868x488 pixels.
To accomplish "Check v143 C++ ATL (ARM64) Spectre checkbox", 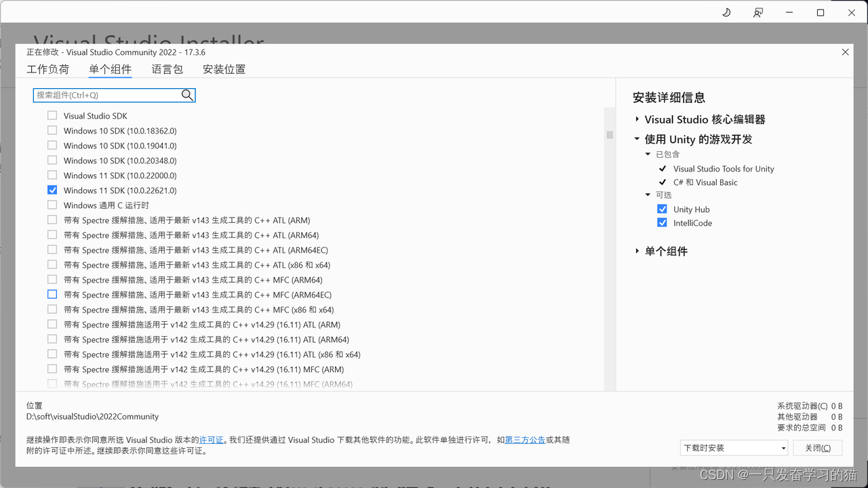I will [x=52, y=235].
